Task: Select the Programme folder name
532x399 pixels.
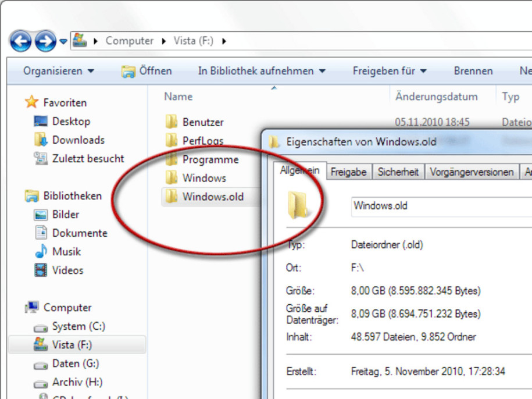Action: point(210,159)
